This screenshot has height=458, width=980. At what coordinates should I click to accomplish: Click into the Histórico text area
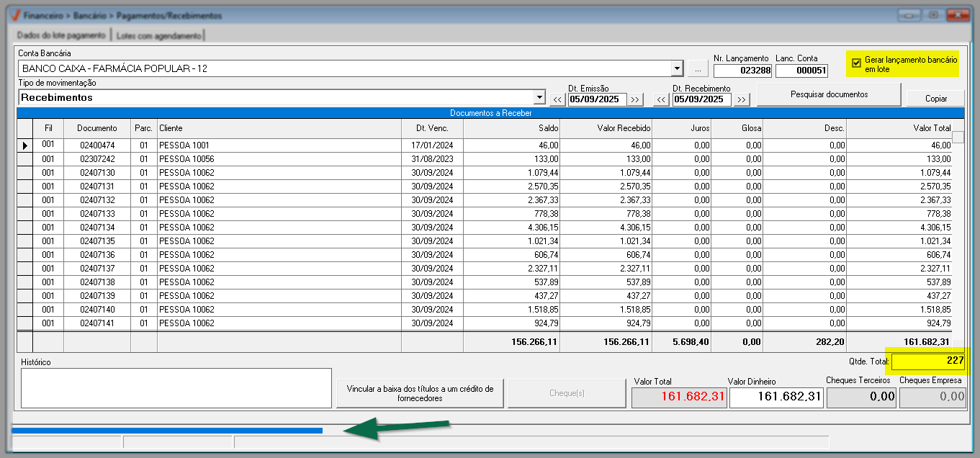176,387
